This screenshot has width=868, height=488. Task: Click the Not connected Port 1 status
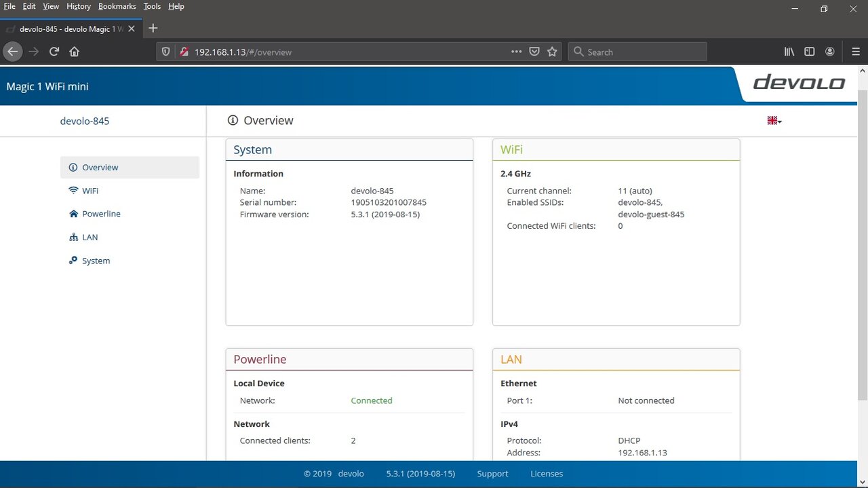(x=646, y=400)
